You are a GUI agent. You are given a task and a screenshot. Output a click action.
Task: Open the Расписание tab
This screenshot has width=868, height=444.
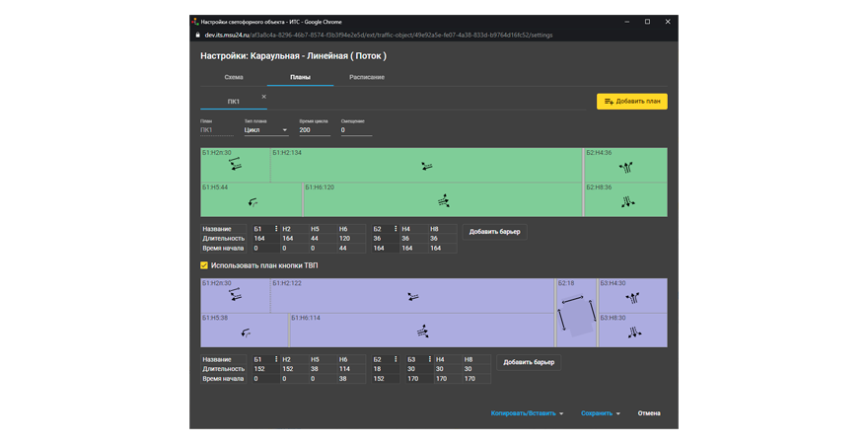[x=367, y=77]
